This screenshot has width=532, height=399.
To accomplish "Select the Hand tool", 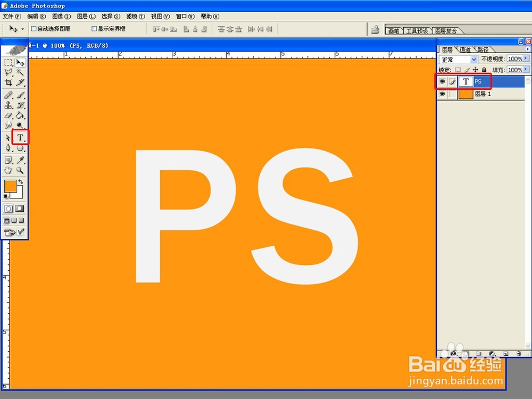I will [x=8, y=170].
